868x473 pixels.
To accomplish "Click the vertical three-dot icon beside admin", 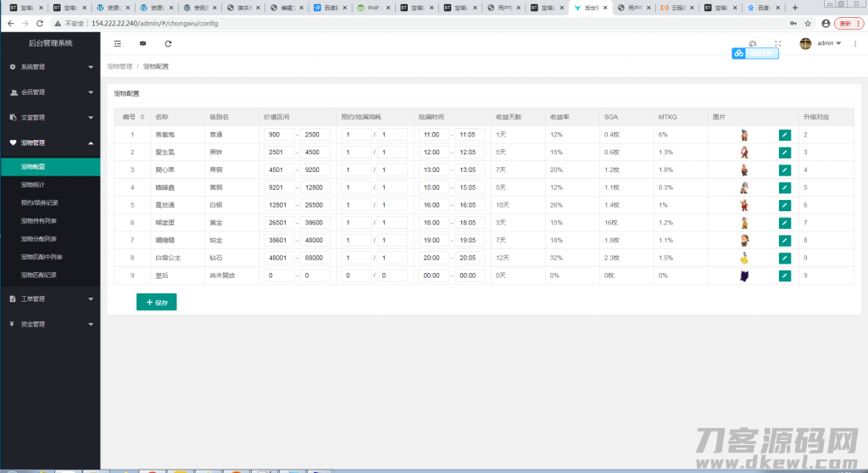I will [855, 43].
